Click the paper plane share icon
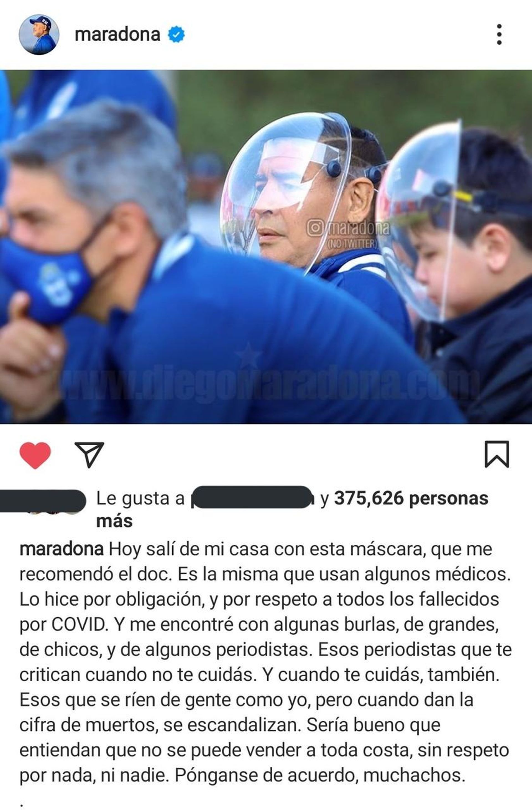 [x=89, y=455]
